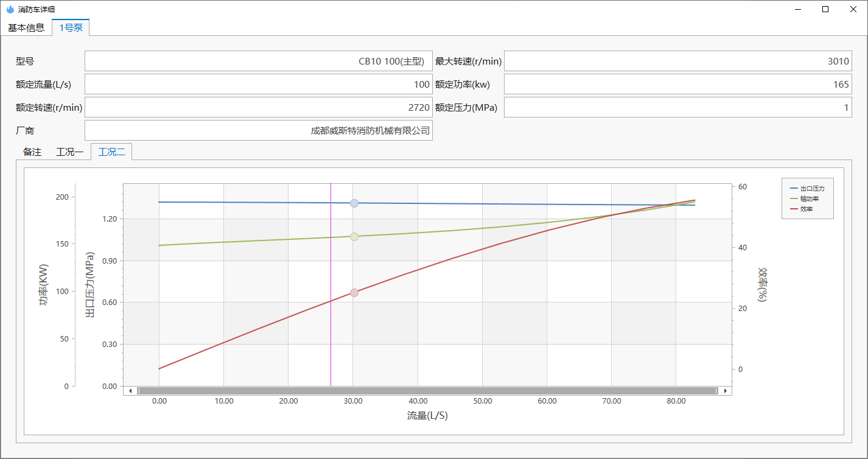
Task: Click the 出口压力 legend entry
Action: tap(807, 189)
